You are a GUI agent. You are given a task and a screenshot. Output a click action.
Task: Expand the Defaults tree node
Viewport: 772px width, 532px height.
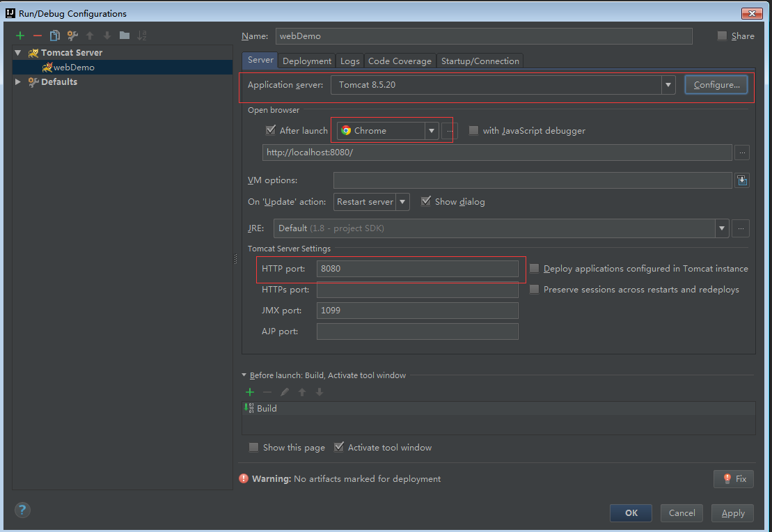(19, 82)
